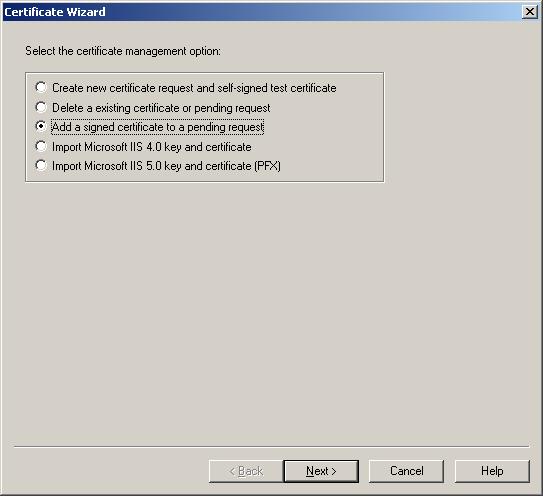Cancel the Certificate Wizard
Screen dimensions: 543x496
(x=406, y=471)
